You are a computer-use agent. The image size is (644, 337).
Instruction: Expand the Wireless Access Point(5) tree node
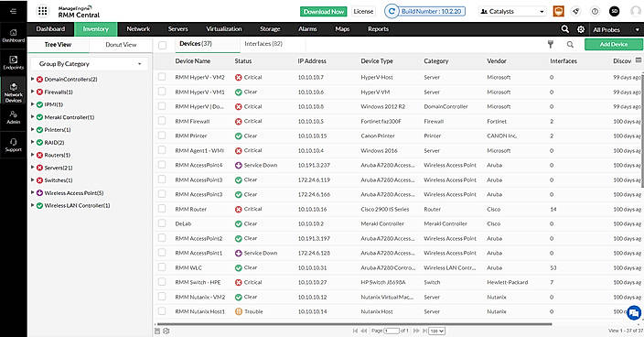32,192
